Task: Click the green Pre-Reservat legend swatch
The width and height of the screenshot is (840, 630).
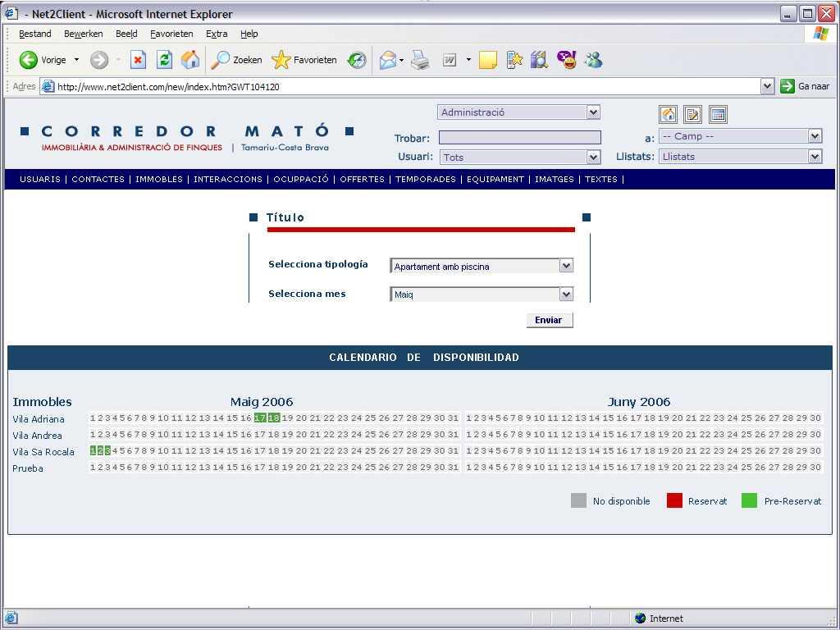Action: coord(749,500)
